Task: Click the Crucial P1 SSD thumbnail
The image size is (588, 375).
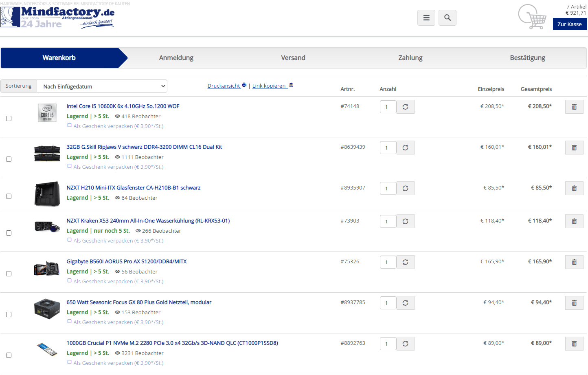Action: tap(47, 349)
